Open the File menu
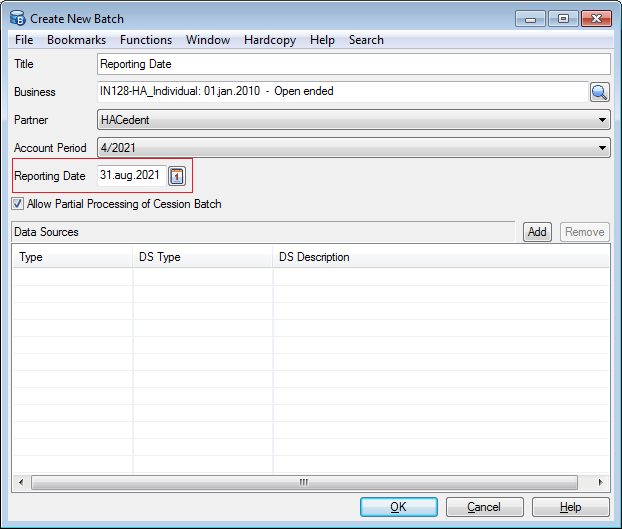 [x=24, y=40]
